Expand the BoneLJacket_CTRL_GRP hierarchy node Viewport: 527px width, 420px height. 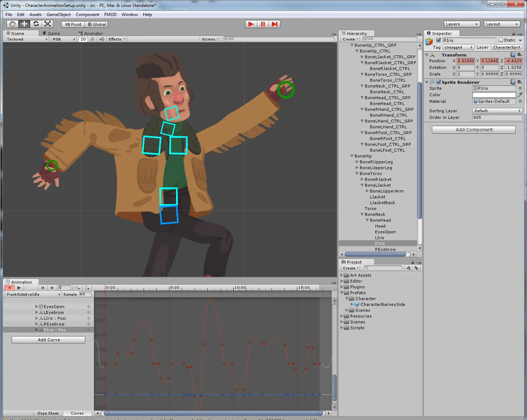point(362,57)
